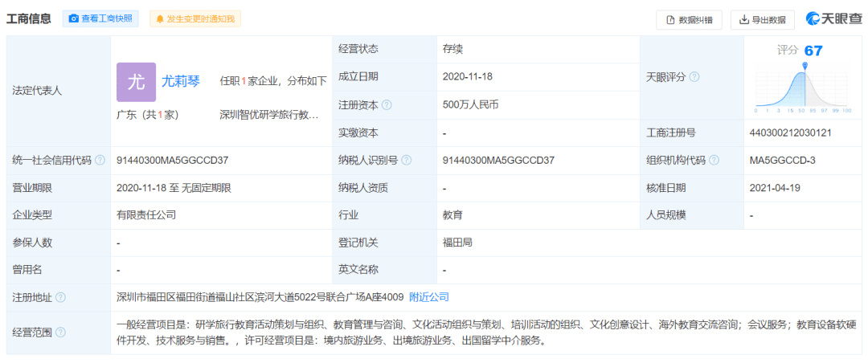Click the document icon in 数据纠错
Screen dimensions: 868x363
(670, 20)
